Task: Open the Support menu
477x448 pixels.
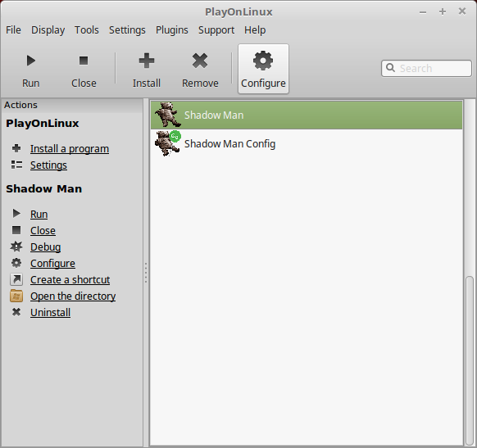Action: point(216,30)
